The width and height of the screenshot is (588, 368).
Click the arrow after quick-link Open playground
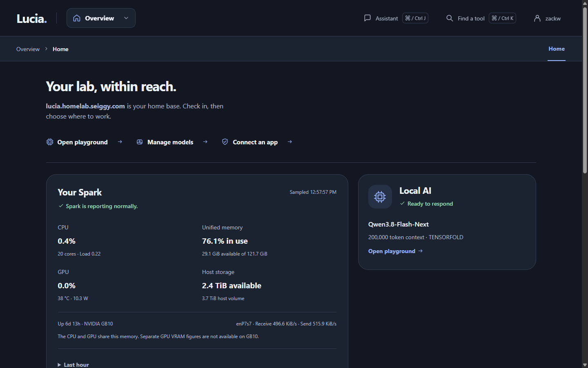(x=120, y=142)
